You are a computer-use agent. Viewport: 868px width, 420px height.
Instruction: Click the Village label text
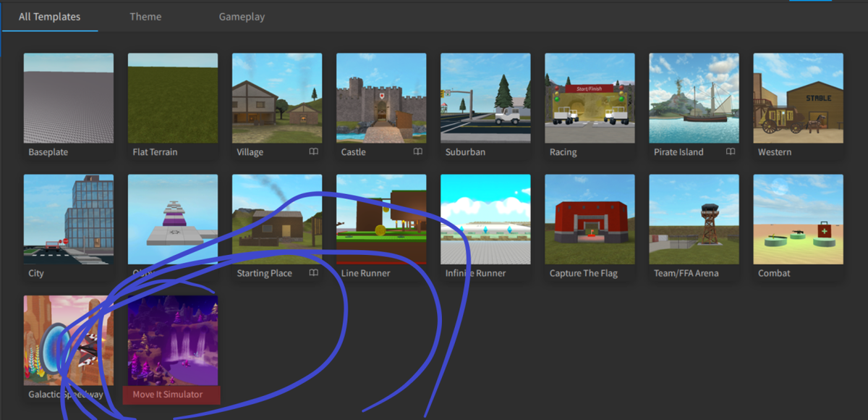(250, 153)
